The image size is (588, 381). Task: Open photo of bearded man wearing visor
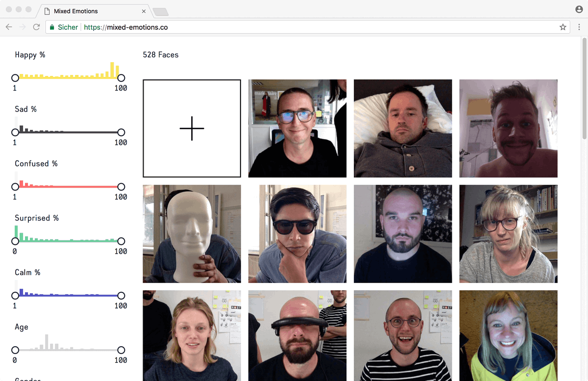point(297,335)
